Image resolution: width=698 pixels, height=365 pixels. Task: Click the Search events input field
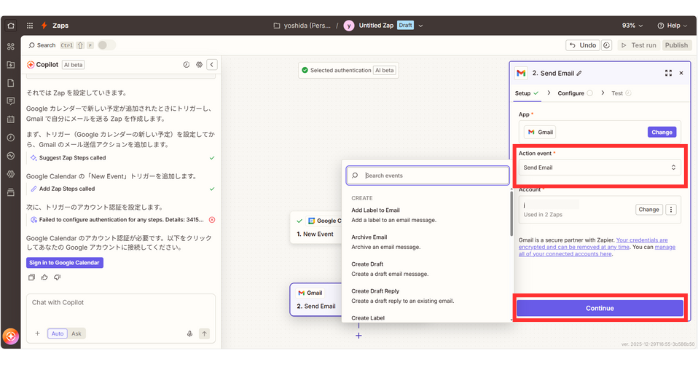coord(427,175)
